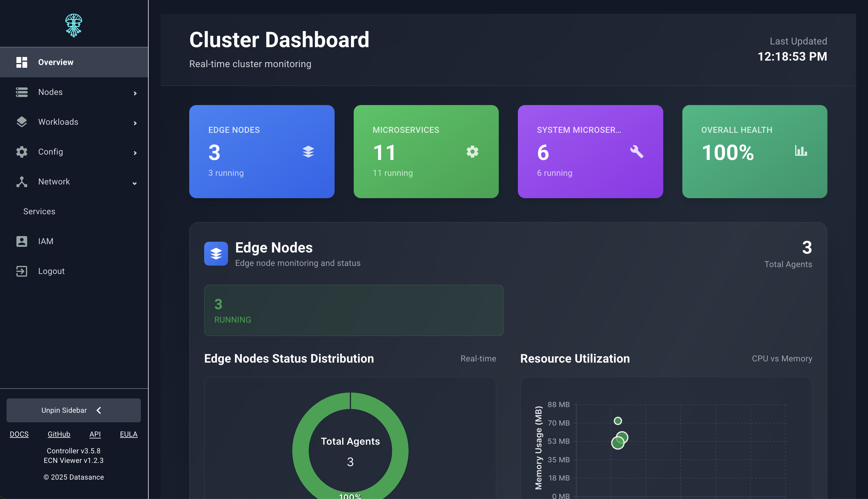Click the Microservices gear icon
868x499 pixels.
pyautogui.click(x=472, y=152)
